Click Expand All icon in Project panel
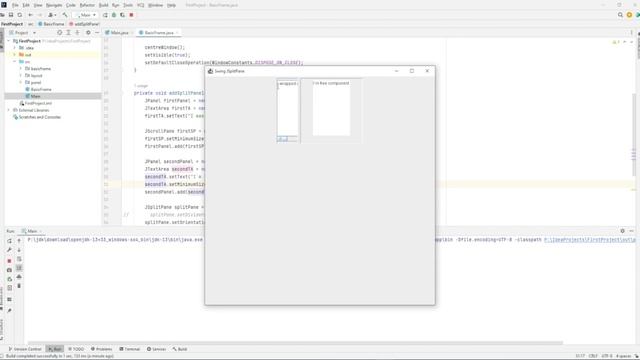 coord(69,33)
